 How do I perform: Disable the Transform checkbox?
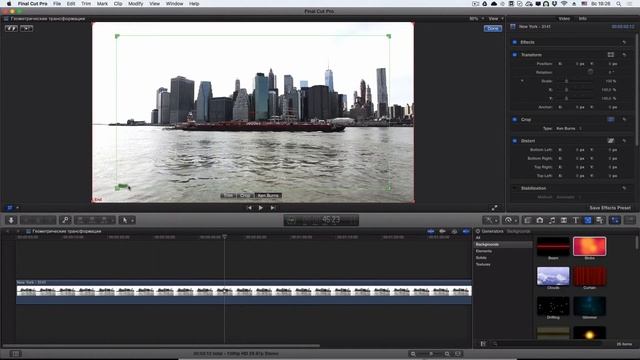click(515, 55)
